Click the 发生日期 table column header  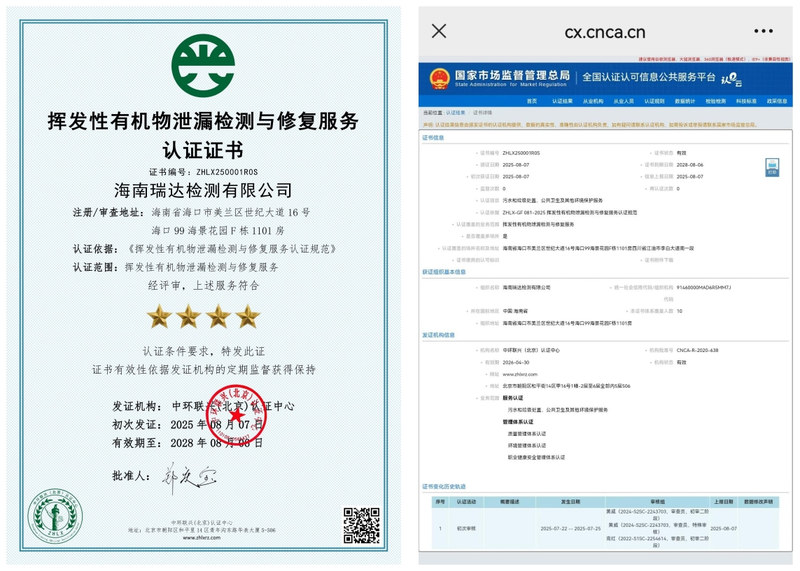point(570,502)
